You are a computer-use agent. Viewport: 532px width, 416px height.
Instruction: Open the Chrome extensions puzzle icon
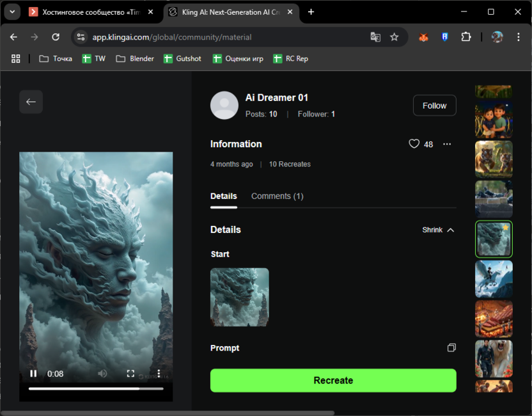pos(466,37)
